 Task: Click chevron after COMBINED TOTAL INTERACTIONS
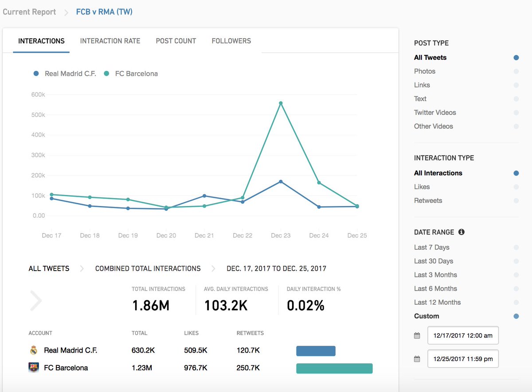(214, 268)
